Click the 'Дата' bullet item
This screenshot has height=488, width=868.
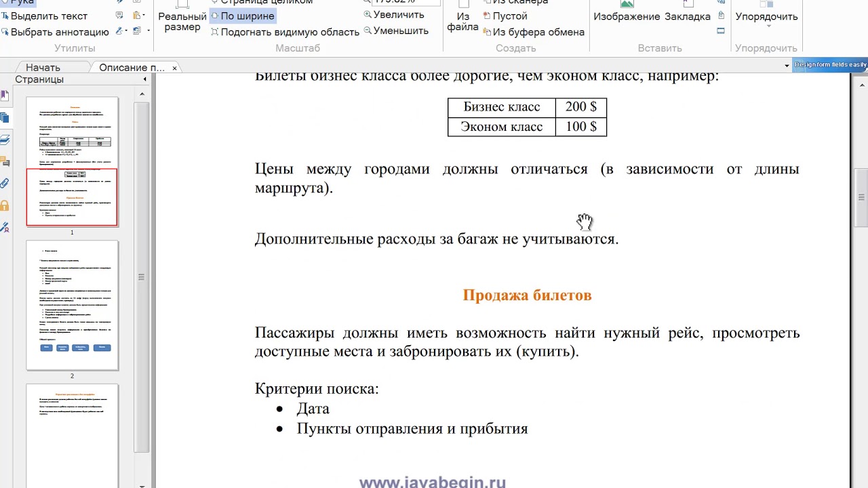[x=313, y=409]
